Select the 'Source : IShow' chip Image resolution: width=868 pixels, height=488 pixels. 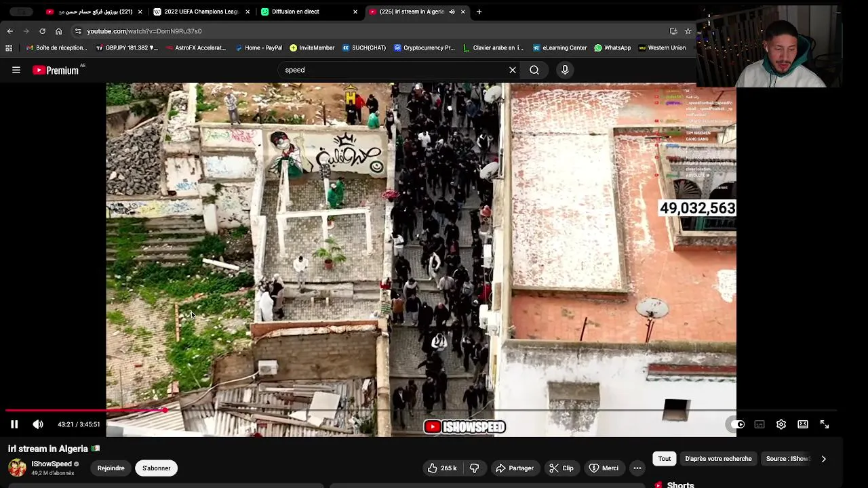pos(788,459)
